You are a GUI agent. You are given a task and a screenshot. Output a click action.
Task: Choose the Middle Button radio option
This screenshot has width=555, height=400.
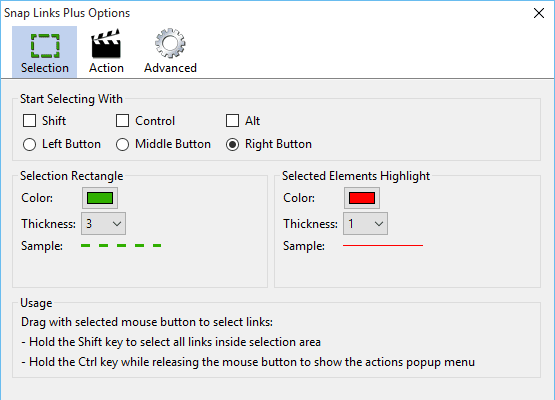tap(122, 144)
